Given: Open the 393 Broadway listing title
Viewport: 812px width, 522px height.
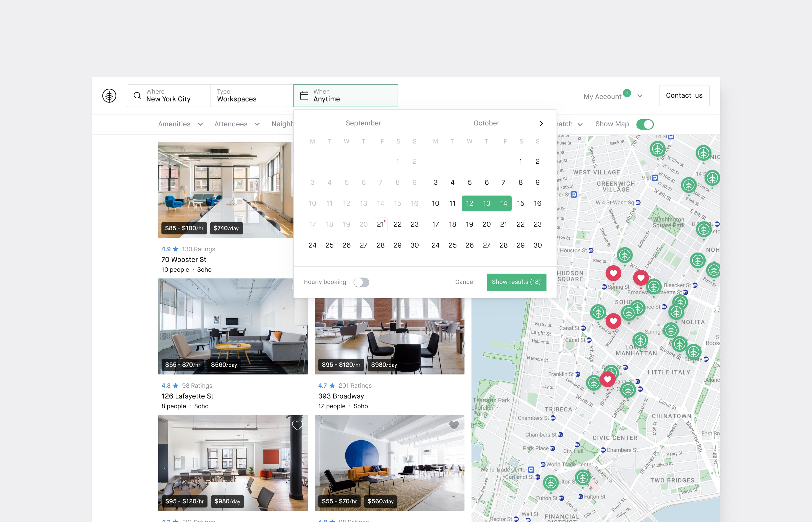Looking at the screenshot, I should [341, 396].
